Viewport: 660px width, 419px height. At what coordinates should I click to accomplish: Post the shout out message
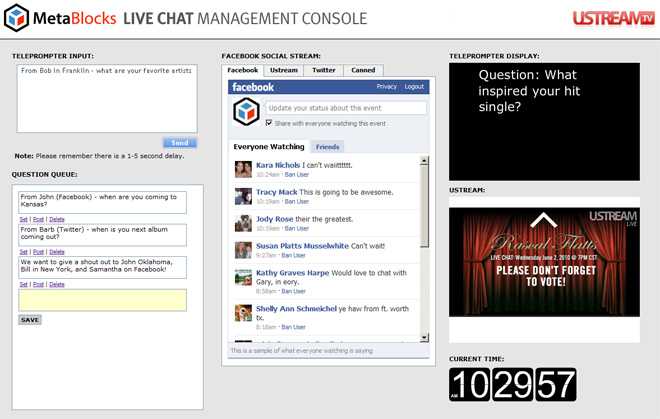coord(38,284)
